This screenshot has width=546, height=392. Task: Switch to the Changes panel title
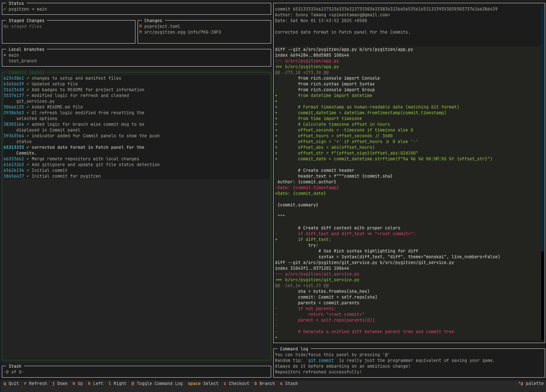(x=153, y=20)
